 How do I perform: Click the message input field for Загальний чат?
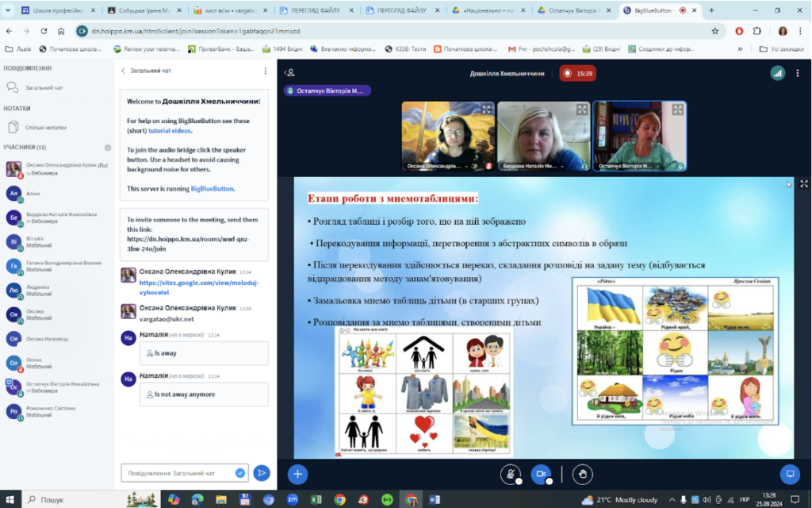tap(184, 473)
